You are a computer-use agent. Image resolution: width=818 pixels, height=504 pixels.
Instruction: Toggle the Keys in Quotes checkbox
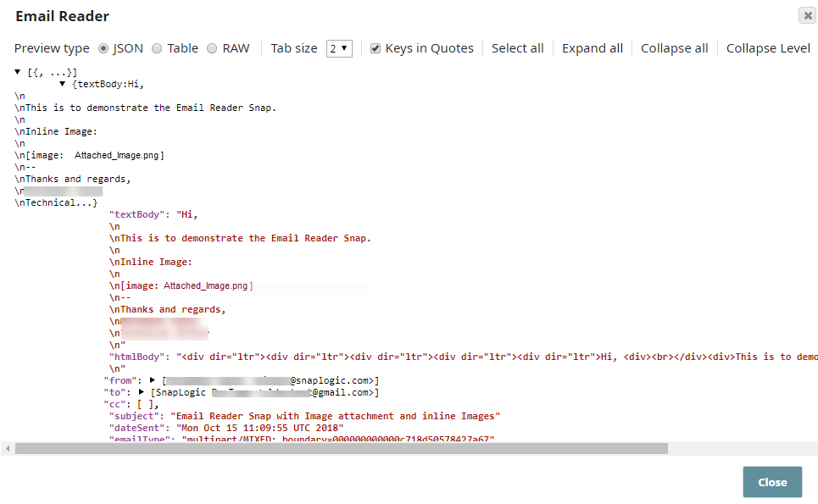coord(376,48)
